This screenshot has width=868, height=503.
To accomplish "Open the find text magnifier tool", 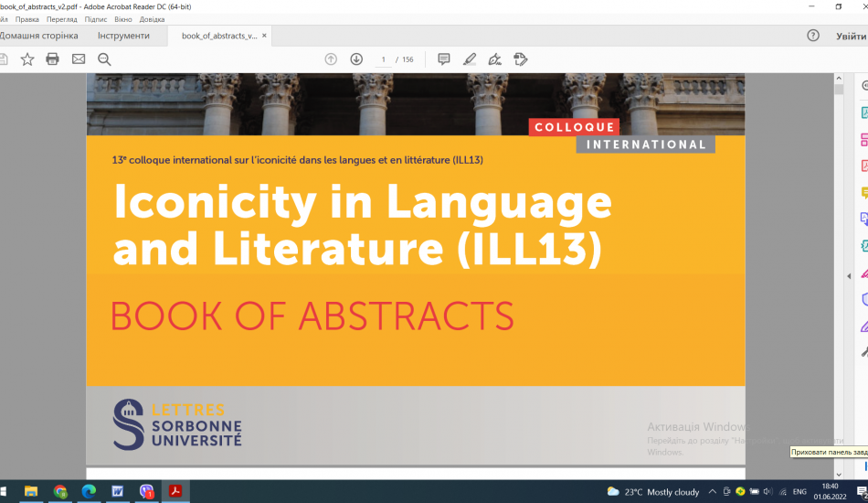I will (104, 59).
